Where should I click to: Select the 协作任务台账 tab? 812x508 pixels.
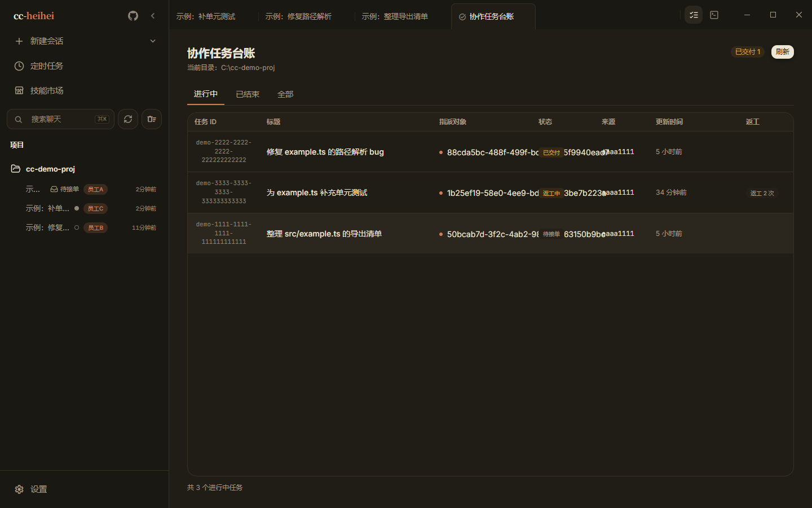pyautogui.click(x=493, y=17)
